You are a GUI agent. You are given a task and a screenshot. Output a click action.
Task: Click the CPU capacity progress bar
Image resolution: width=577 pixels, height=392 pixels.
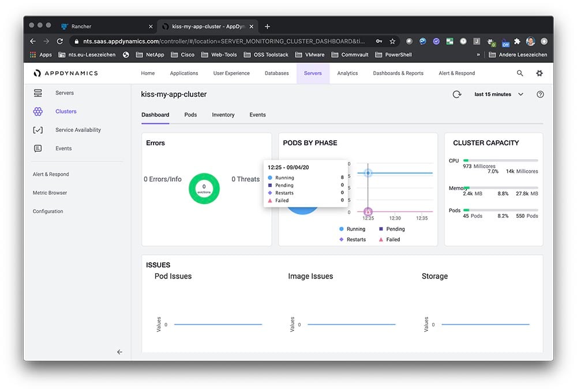tap(500, 160)
